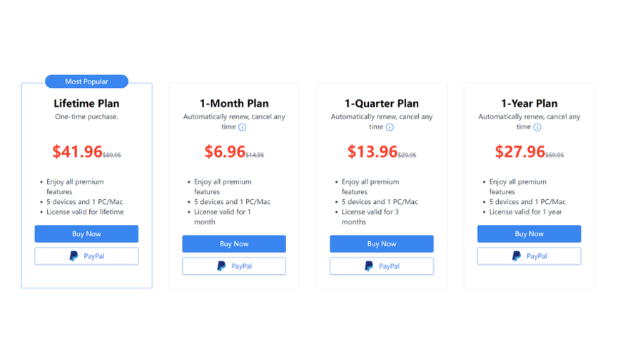Buy Now the Lifetime Plan
This screenshot has height=364, width=618.
[x=86, y=234]
